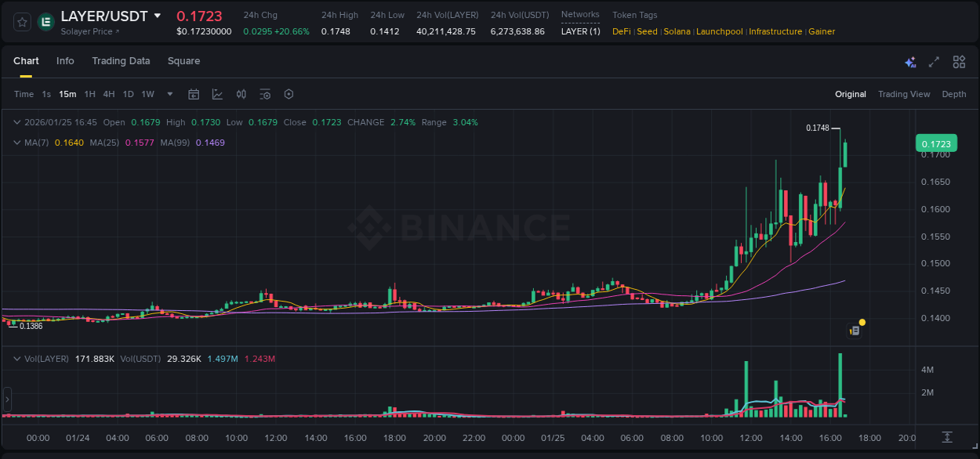
Task: Open the LAYER/USDT pair selector dropdown
Action: pyautogui.click(x=158, y=15)
